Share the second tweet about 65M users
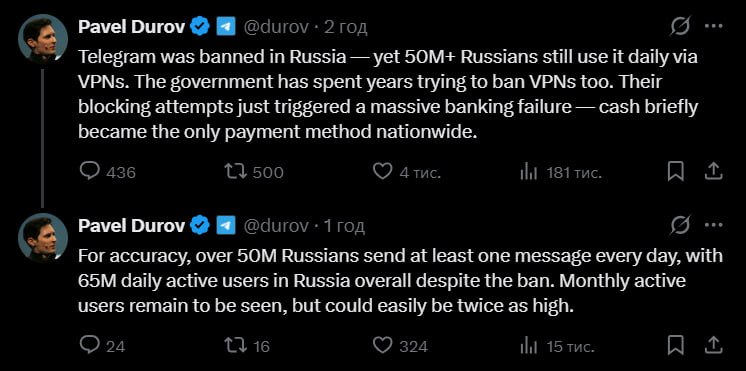Image resolution: width=746 pixels, height=371 pixels. (x=714, y=346)
